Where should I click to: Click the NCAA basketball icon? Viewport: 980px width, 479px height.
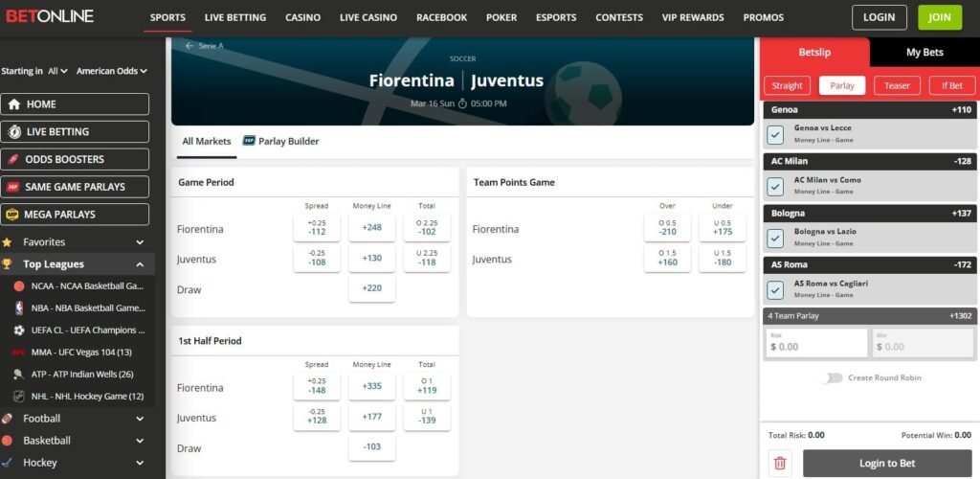pyautogui.click(x=19, y=286)
